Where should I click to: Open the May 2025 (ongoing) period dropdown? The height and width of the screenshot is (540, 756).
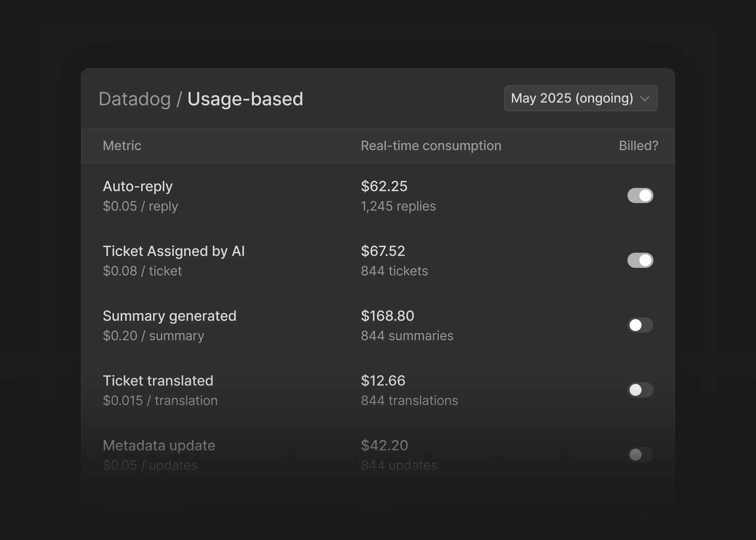pyautogui.click(x=580, y=98)
